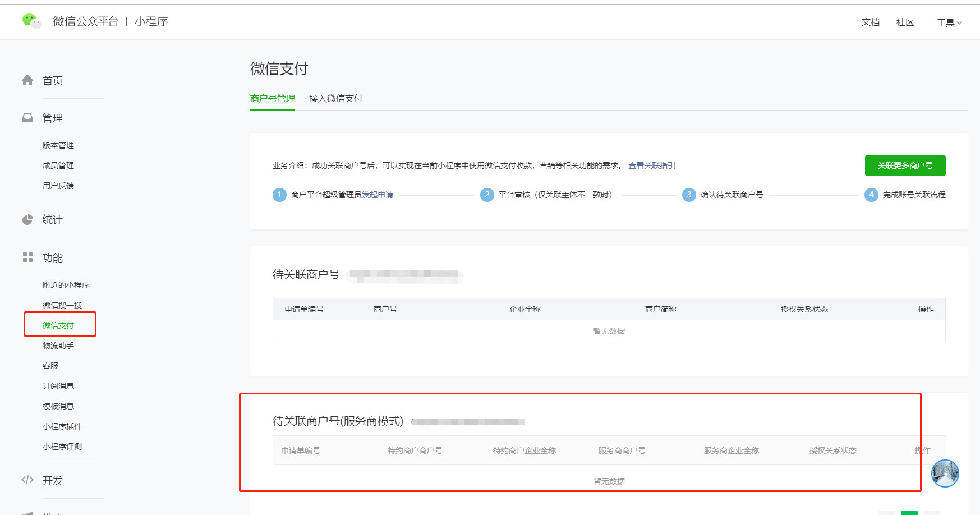Open 小程序插件 in the sidebar
This screenshot has width=980, height=515.
pos(62,426)
